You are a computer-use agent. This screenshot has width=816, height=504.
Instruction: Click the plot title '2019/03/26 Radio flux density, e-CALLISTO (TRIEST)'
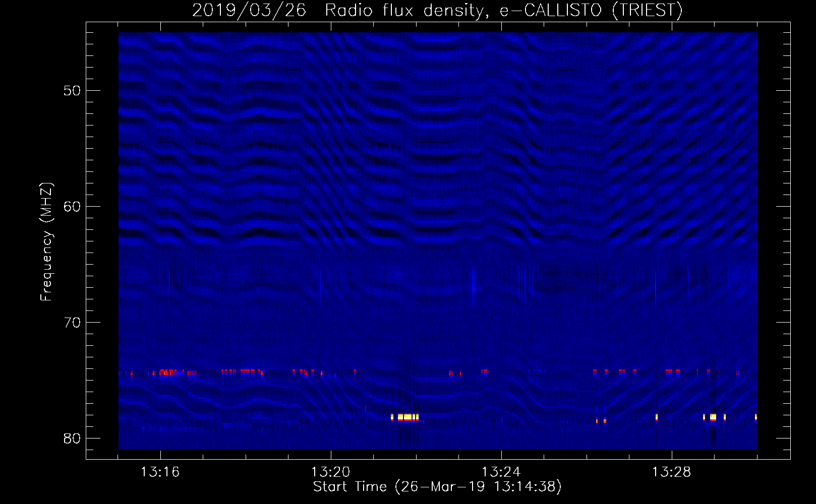437,10
